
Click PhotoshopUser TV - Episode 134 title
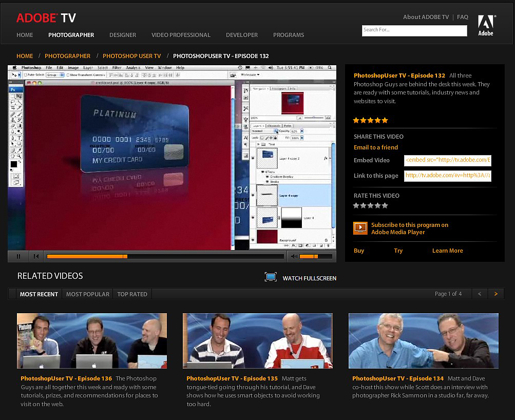(398, 378)
